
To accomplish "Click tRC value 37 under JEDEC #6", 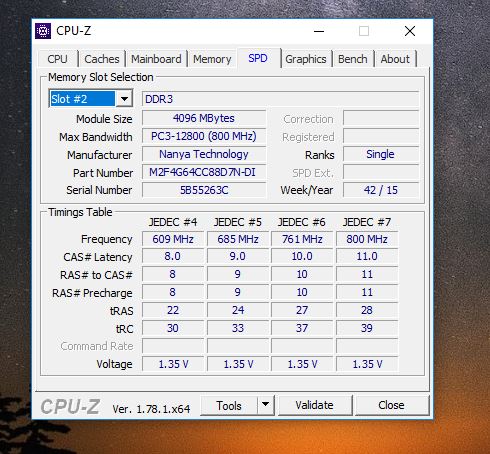I will pos(302,328).
